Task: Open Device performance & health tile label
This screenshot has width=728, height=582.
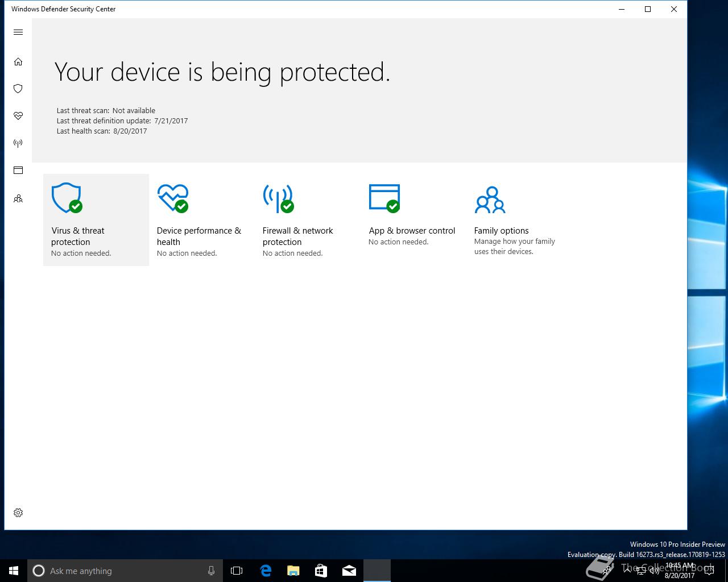Action: tap(199, 236)
